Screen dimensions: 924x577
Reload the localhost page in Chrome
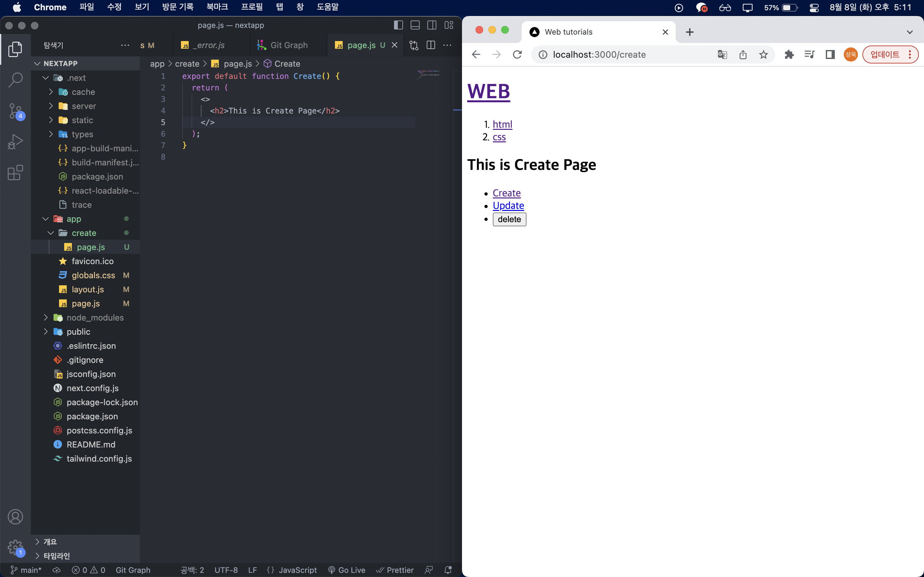pos(517,54)
